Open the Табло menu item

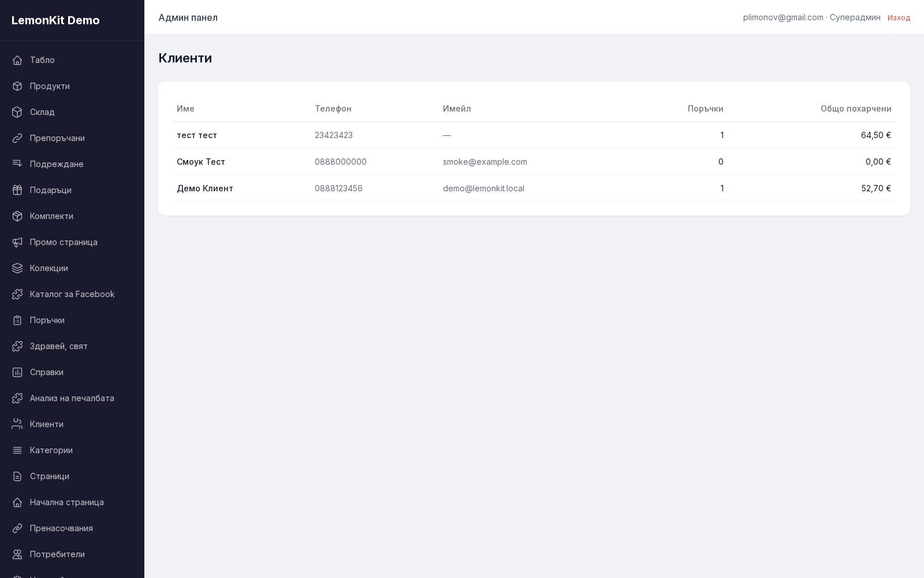(x=72, y=60)
